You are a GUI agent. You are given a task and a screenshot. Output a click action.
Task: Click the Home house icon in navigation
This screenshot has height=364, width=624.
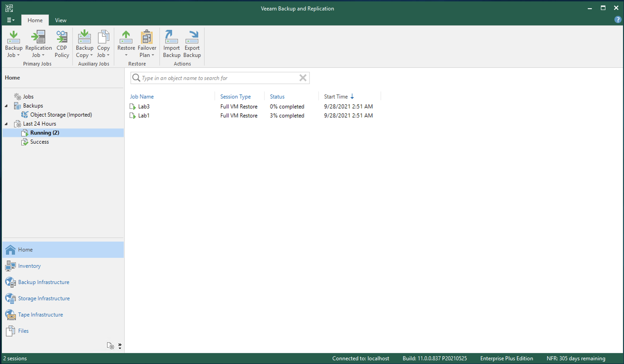[x=10, y=250]
